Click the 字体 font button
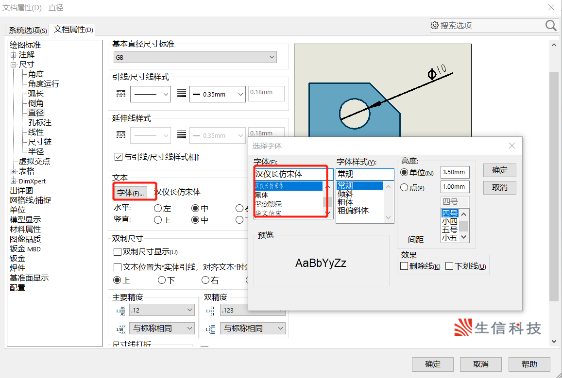 130,193
